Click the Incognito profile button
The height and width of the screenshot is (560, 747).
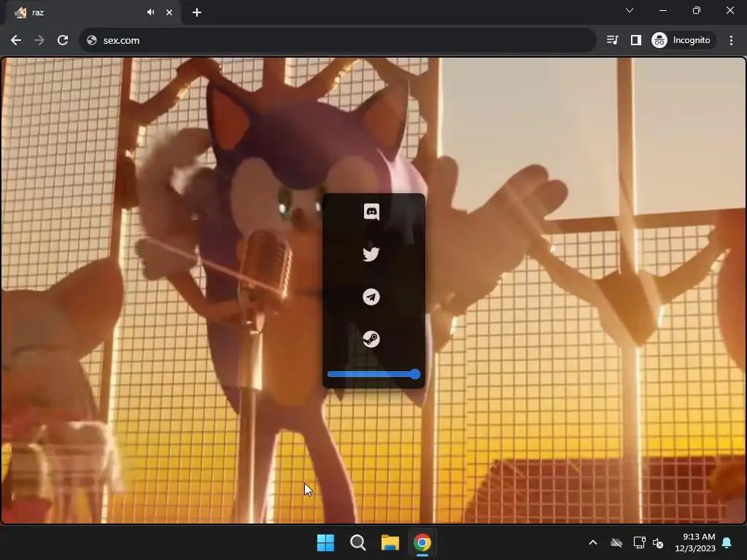coord(682,40)
